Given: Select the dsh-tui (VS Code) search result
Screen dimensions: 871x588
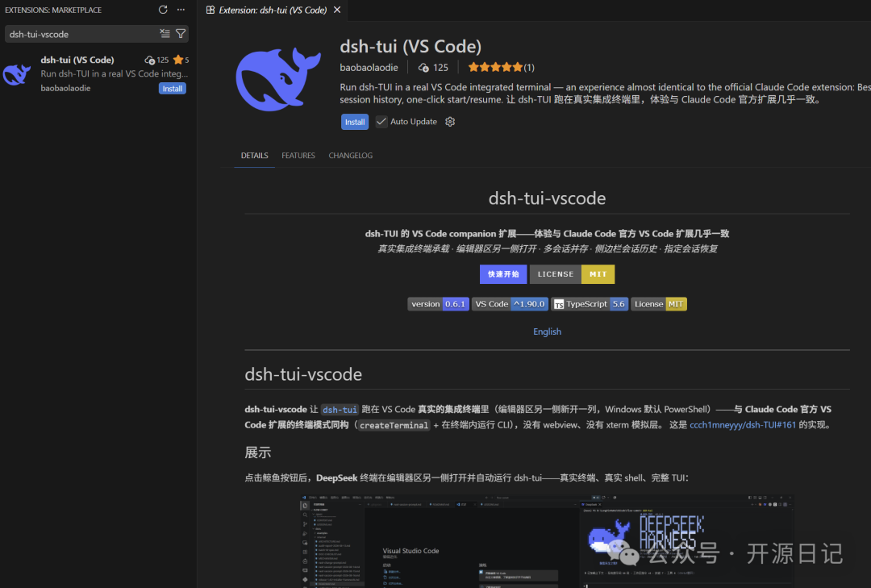Looking at the screenshot, I should (98, 73).
